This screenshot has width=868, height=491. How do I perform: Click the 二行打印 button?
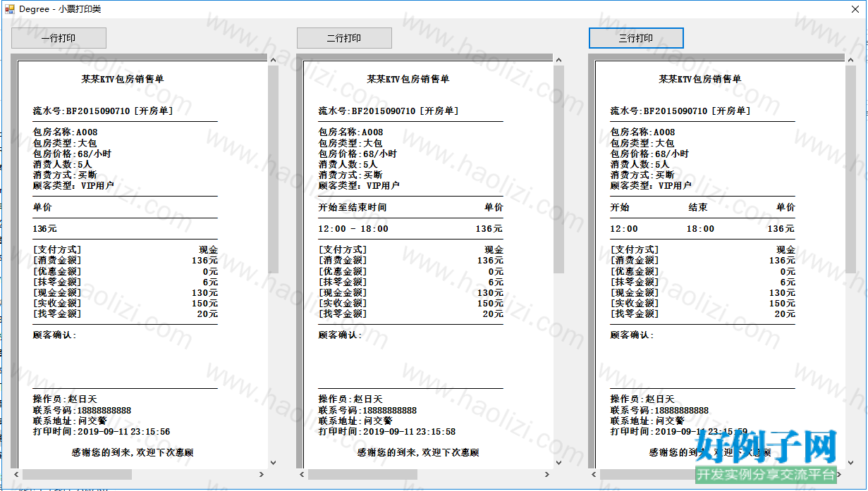click(344, 38)
